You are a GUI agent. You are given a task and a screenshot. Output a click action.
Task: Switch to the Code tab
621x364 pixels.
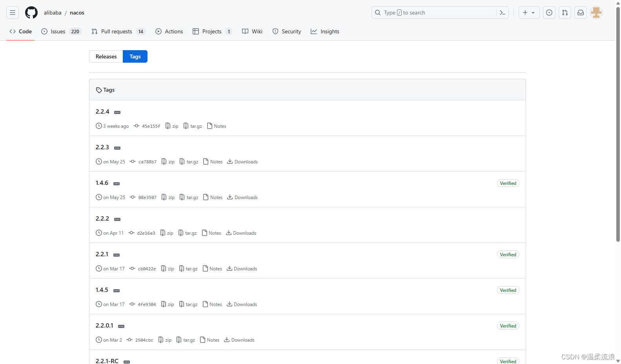tap(21, 31)
